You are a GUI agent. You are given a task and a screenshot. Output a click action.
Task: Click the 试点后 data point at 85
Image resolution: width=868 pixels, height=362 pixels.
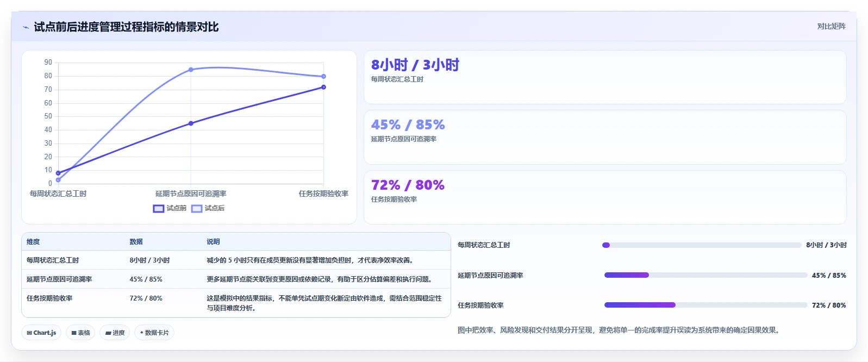click(x=191, y=70)
